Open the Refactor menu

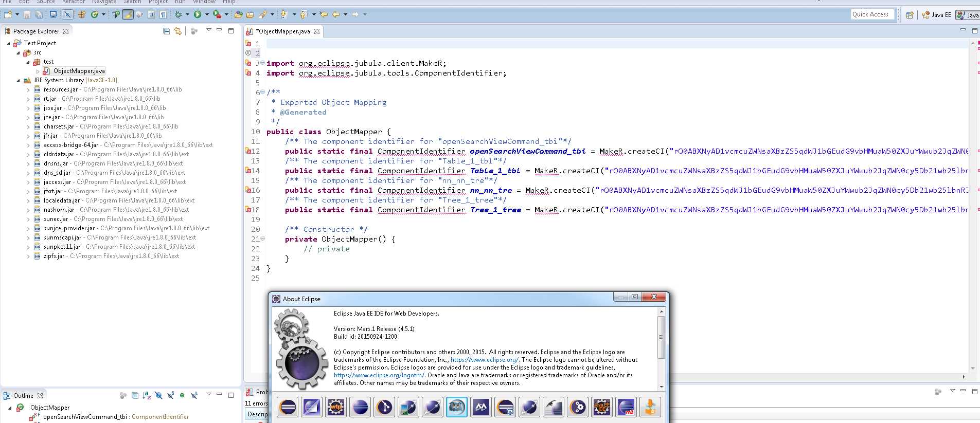74,2
